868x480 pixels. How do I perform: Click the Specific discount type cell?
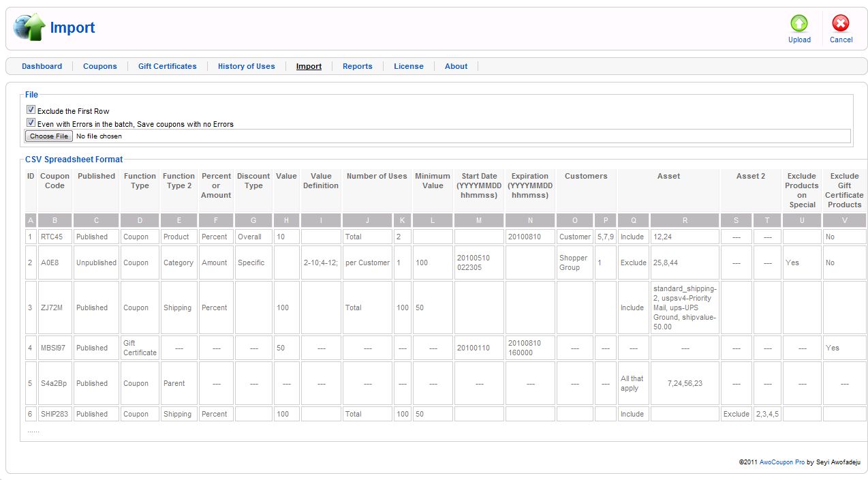pos(253,262)
